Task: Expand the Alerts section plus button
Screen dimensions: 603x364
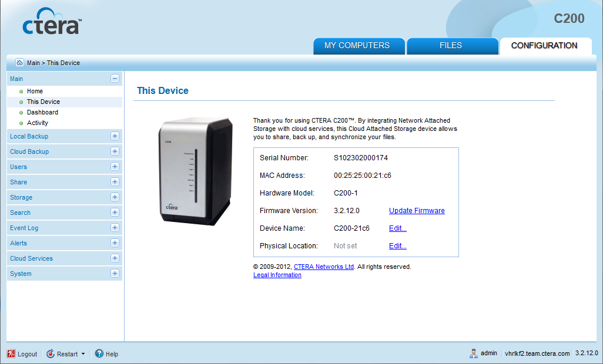Action: point(115,243)
